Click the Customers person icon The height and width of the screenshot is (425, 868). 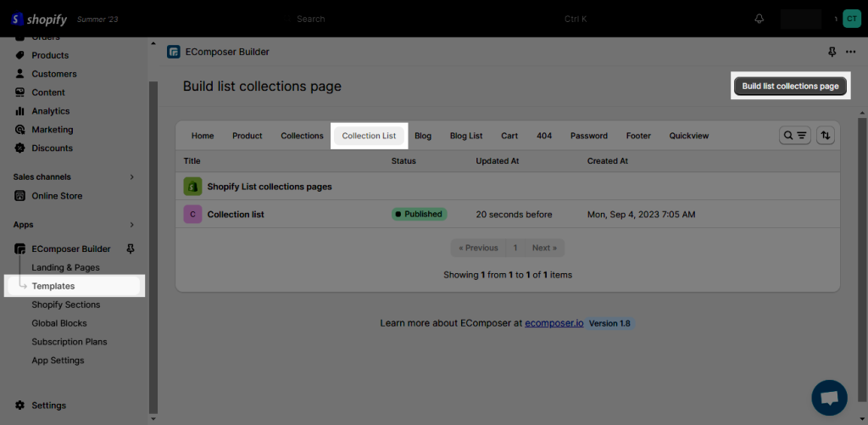(x=20, y=74)
